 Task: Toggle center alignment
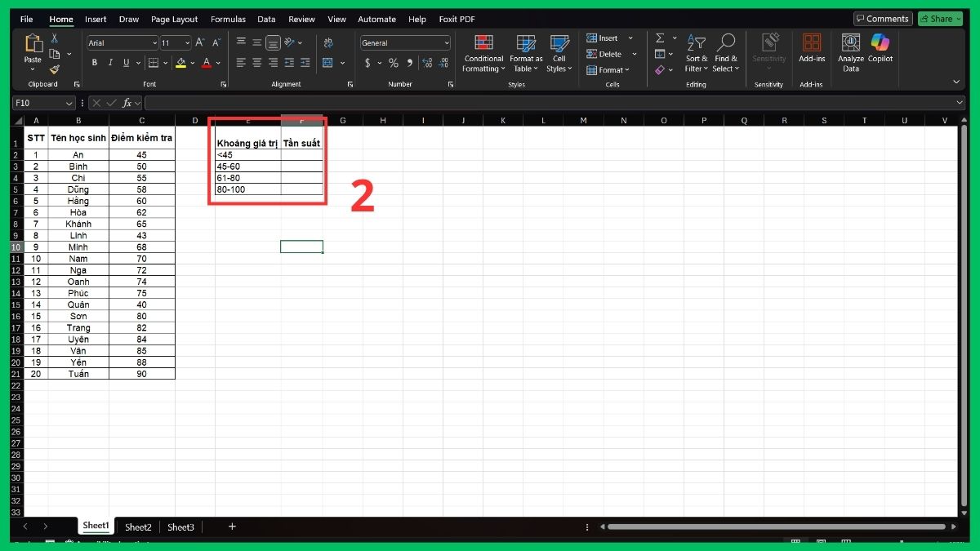[256, 63]
